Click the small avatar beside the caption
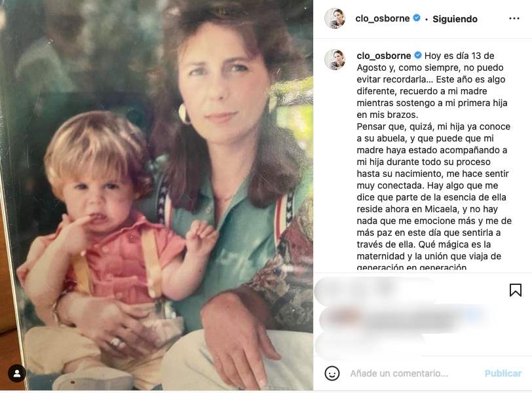The width and height of the screenshot is (532, 393). (335, 59)
